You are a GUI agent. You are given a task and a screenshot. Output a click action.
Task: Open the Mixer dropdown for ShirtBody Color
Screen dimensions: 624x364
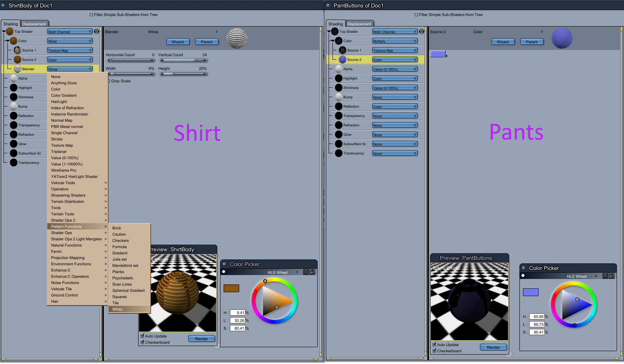click(x=70, y=41)
